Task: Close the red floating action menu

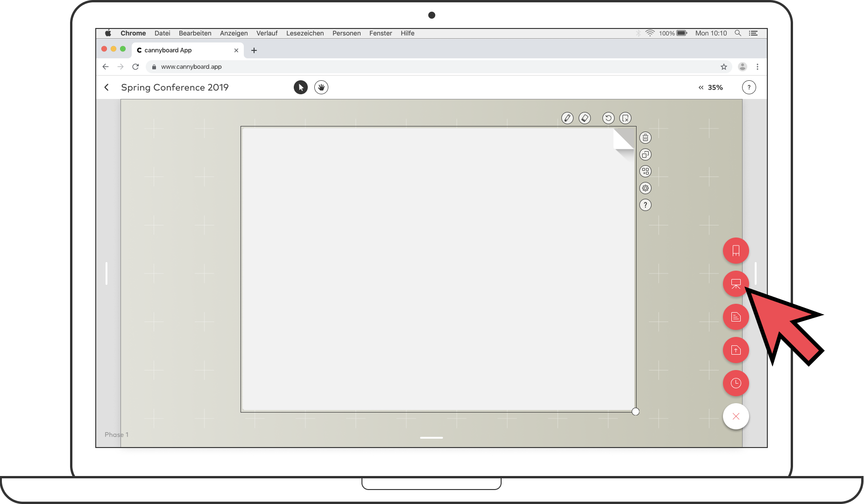Action: point(736,416)
